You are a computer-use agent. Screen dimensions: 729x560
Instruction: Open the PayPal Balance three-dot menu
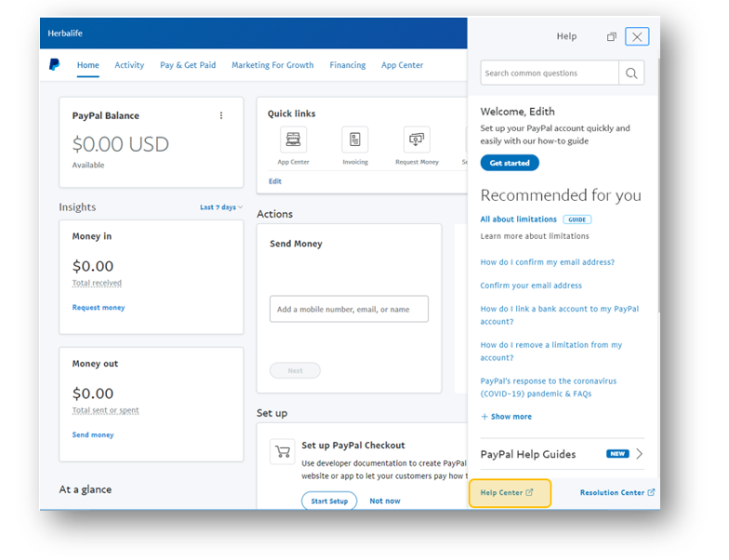pyautogui.click(x=221, y=116)
